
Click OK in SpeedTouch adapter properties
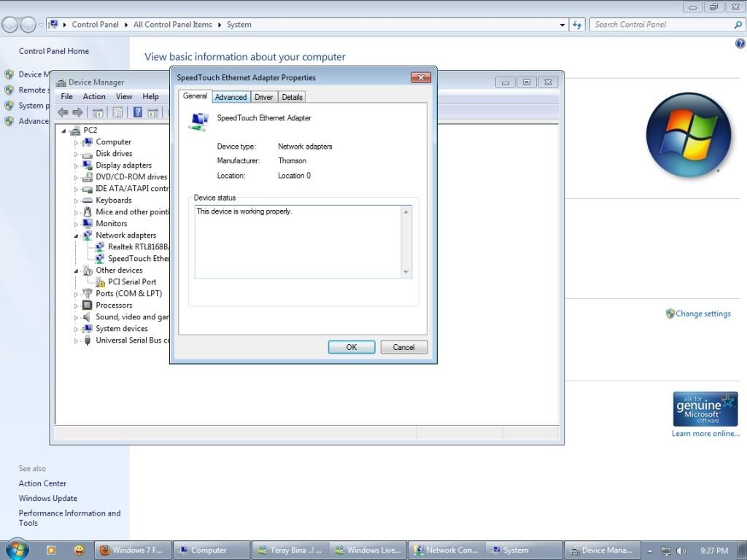pos(352,347)
